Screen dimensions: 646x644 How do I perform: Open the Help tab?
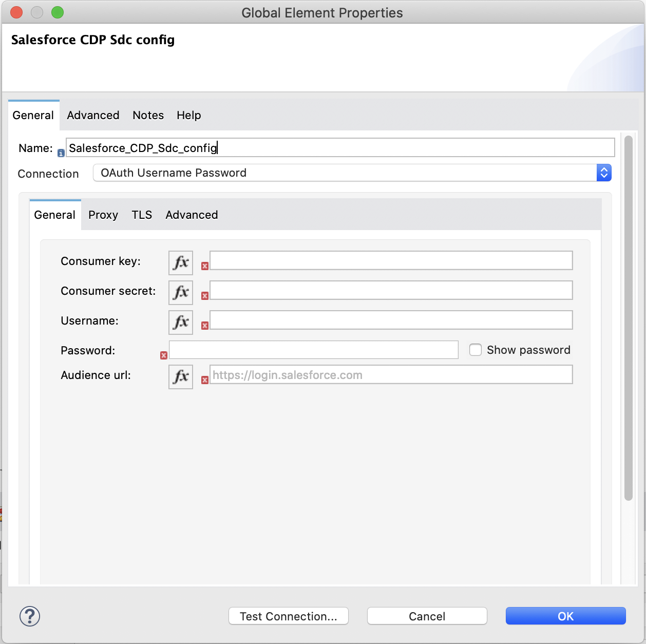click(189, 115)
